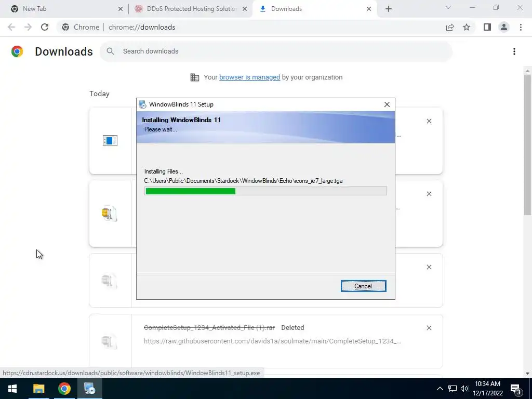Click the share page icon
Screen dimensions: 532x399
coord(450,27)
